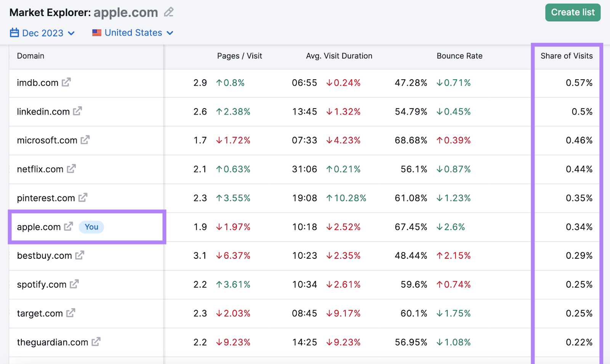610x364 pixels.
Task: Click theguardian.com bounce rate 56.95%
Action: 411,342
